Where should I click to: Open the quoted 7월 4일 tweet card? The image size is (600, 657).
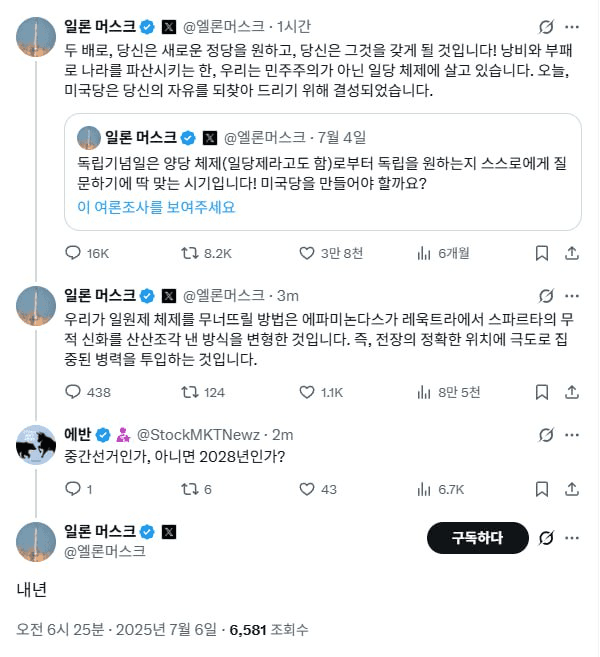point(323,172)
